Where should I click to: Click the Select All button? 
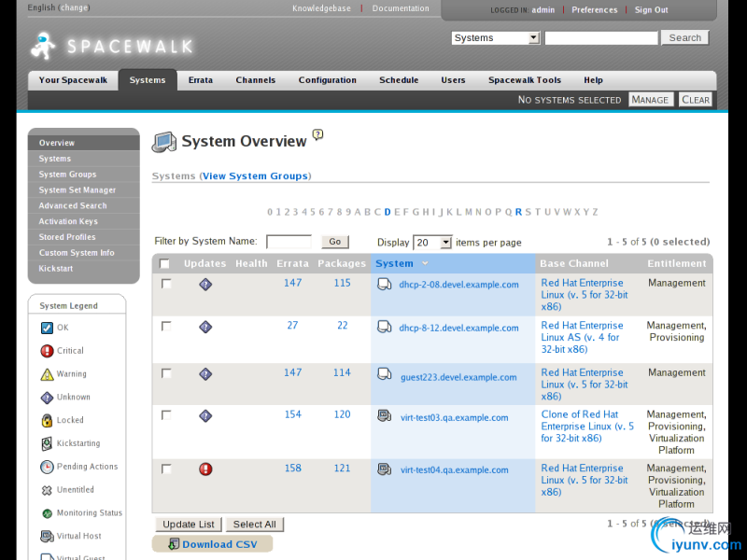tap(254, 525)
